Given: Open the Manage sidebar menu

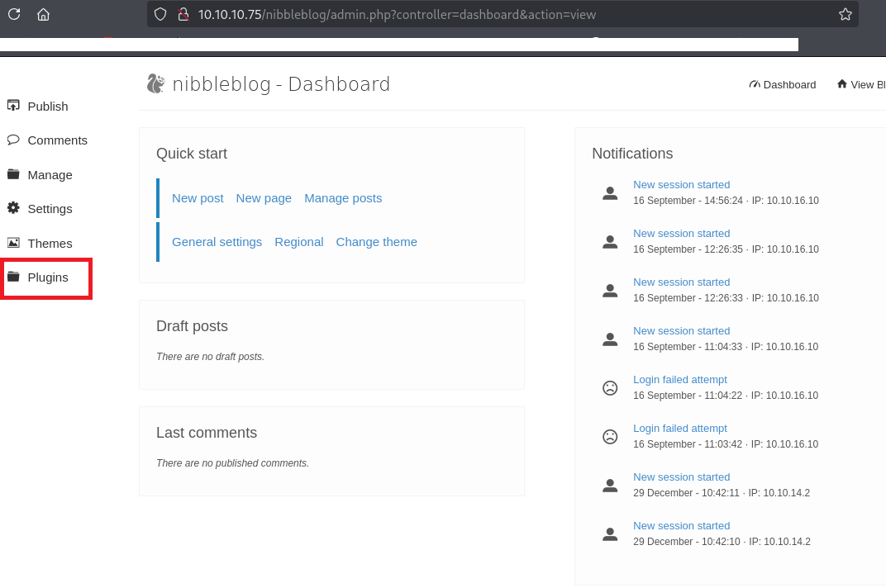Looking at the screenshot, I should (x=50, y=175).
